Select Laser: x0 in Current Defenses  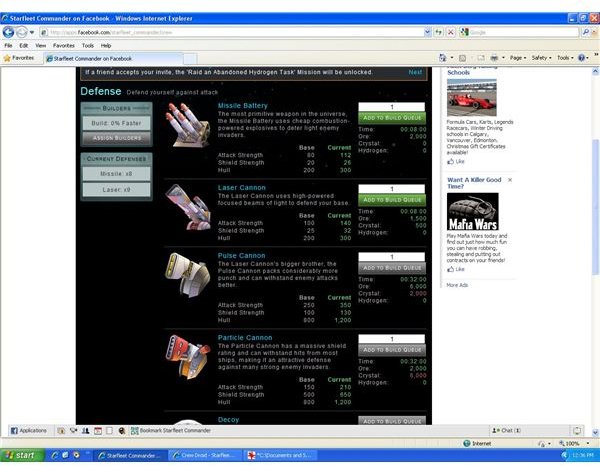point(117,190)
